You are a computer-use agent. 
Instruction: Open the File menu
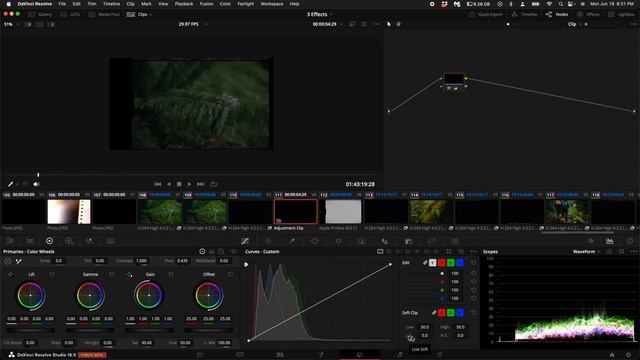click(62, 4)
